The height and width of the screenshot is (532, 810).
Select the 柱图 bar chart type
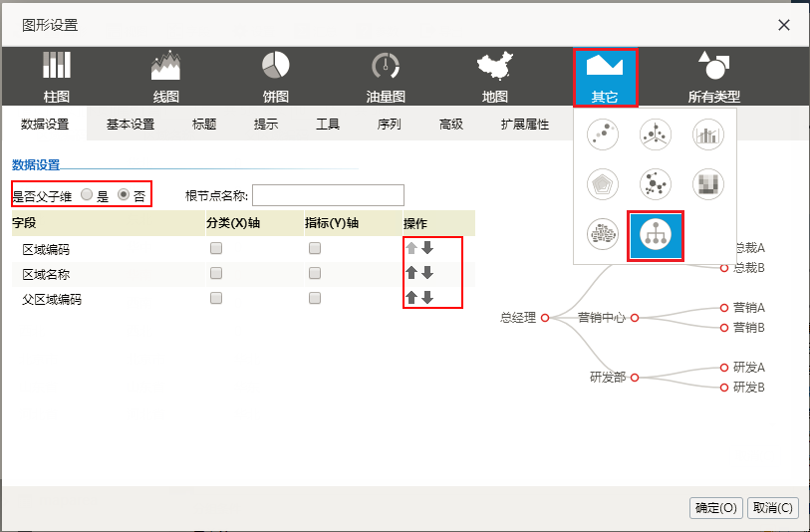(57, 77)
